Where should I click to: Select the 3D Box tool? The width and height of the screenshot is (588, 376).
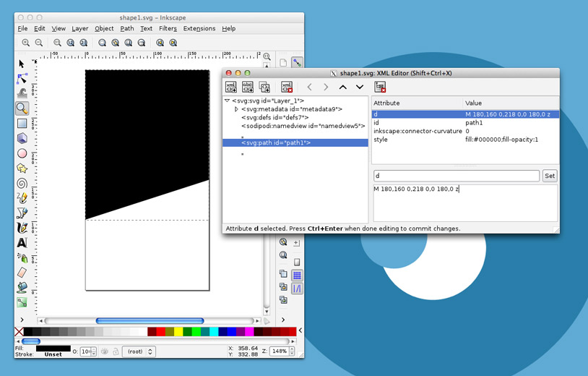point(22,138)
